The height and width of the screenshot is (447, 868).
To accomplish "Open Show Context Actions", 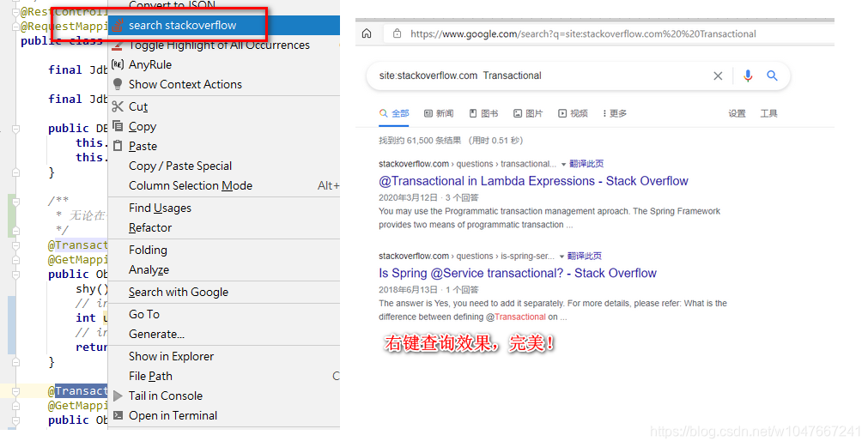I will pos(185,85).
